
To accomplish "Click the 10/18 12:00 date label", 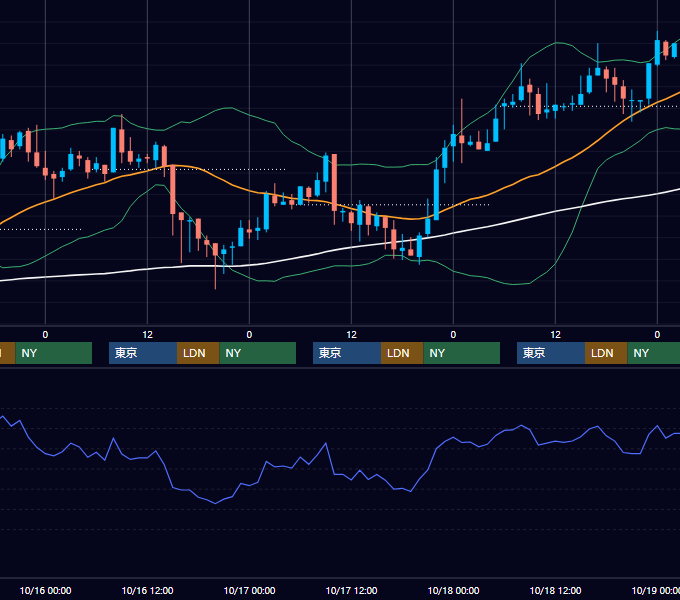I will click(x=556, y=590).
